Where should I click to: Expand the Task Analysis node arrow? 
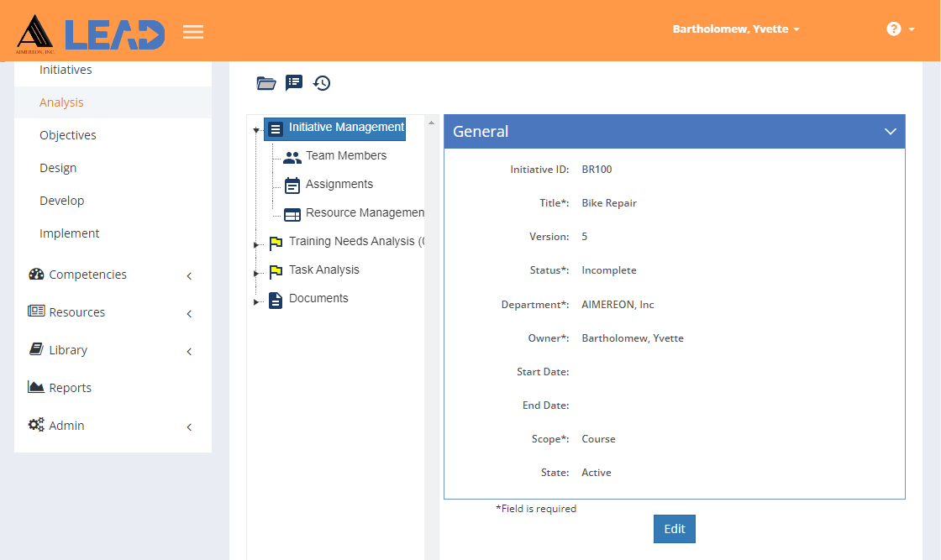click(x=256, y=274)
